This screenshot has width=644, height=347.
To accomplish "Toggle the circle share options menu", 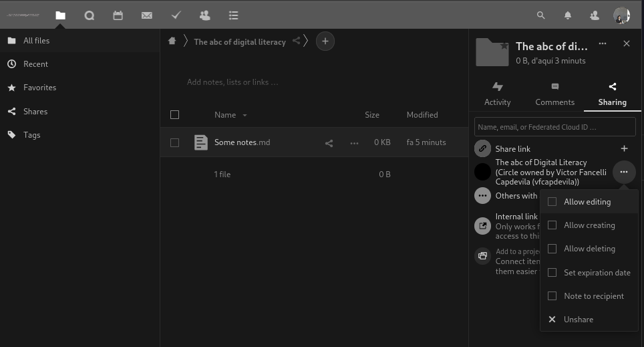I will [x=623, y=172].
